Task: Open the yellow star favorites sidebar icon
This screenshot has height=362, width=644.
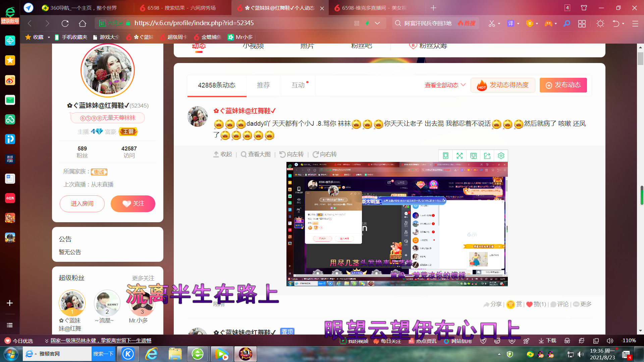Action: click(10, 60)
